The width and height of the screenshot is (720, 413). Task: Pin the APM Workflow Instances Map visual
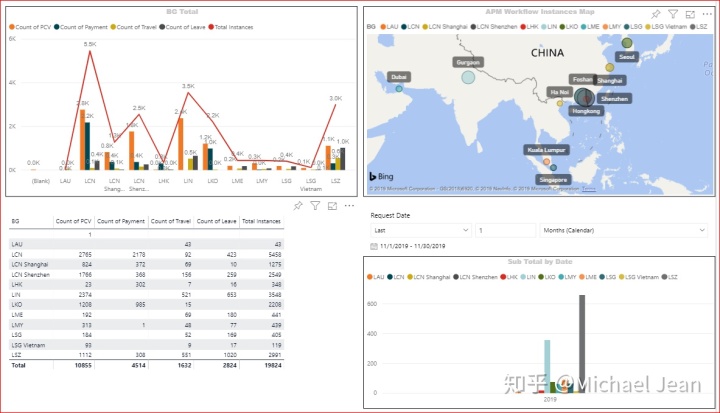coord(656,14)
